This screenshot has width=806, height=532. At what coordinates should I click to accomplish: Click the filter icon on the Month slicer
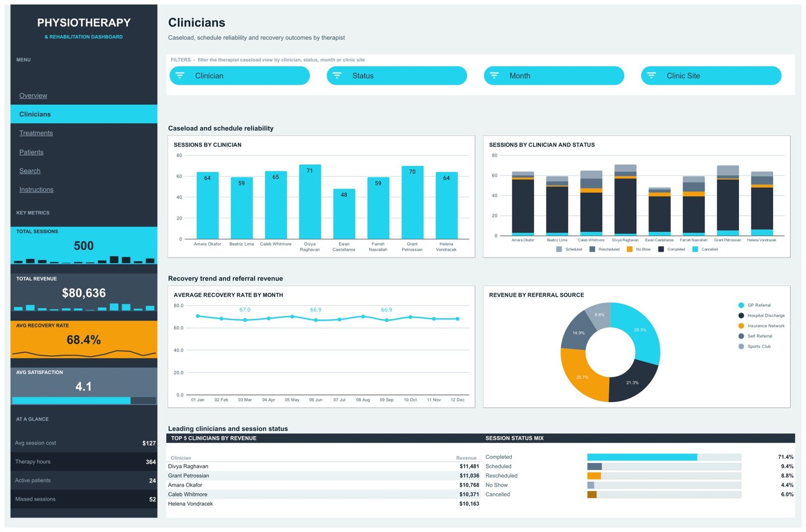click(494, 76)
